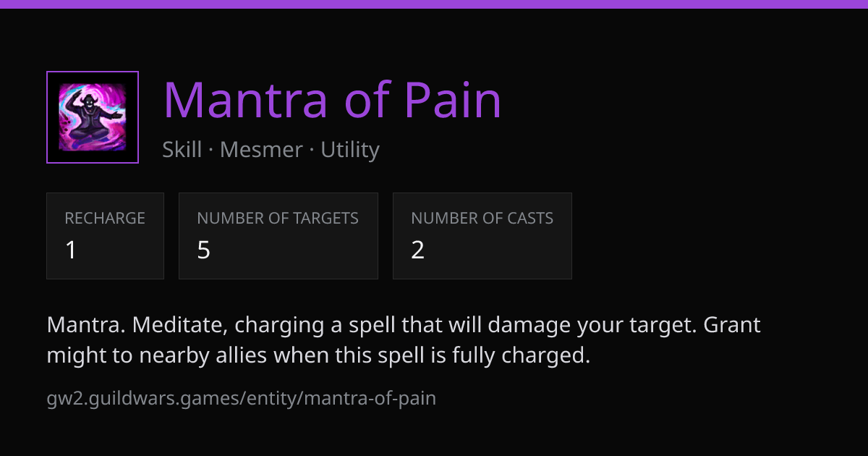Image resolution: width=868 pixels, height=456 pixels.
Task: Click the word "Mantra." starting the description
Action: [x=88, y=325]
